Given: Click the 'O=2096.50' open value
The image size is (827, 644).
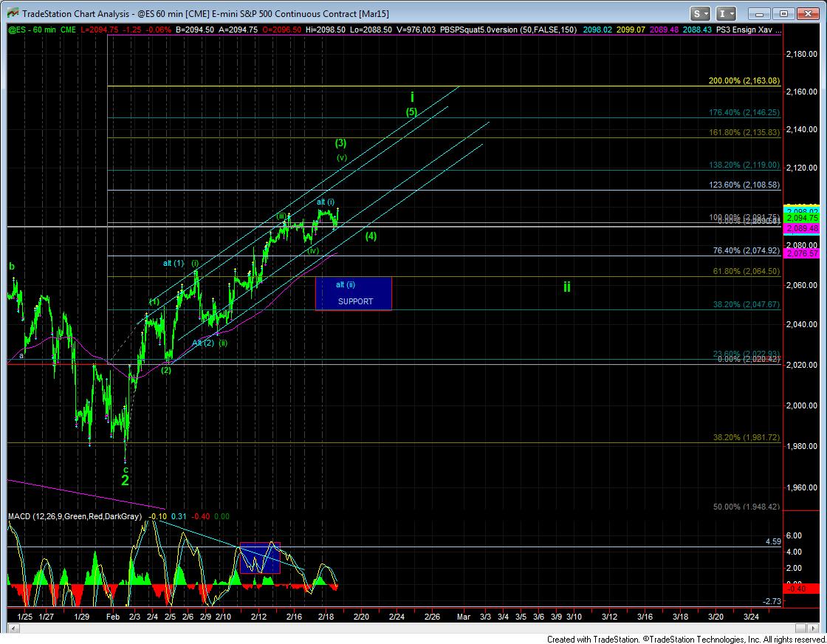Looking at the screenshot, I should tap(281, 30).
